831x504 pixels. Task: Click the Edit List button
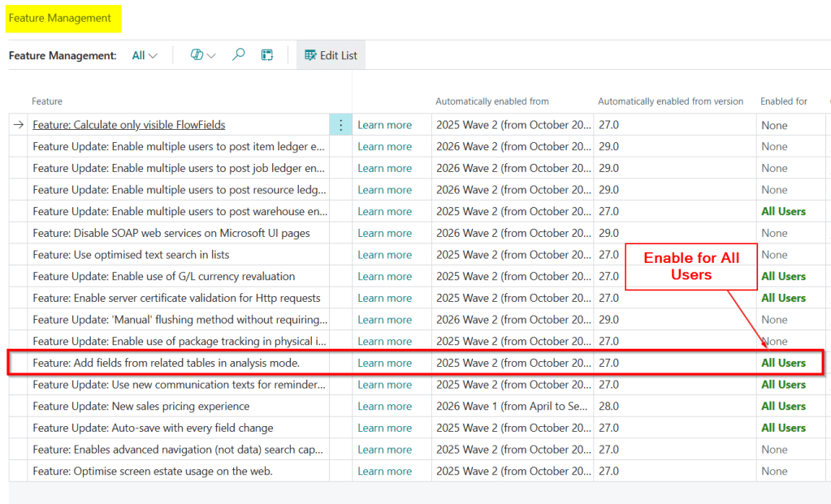pos(331,55)
